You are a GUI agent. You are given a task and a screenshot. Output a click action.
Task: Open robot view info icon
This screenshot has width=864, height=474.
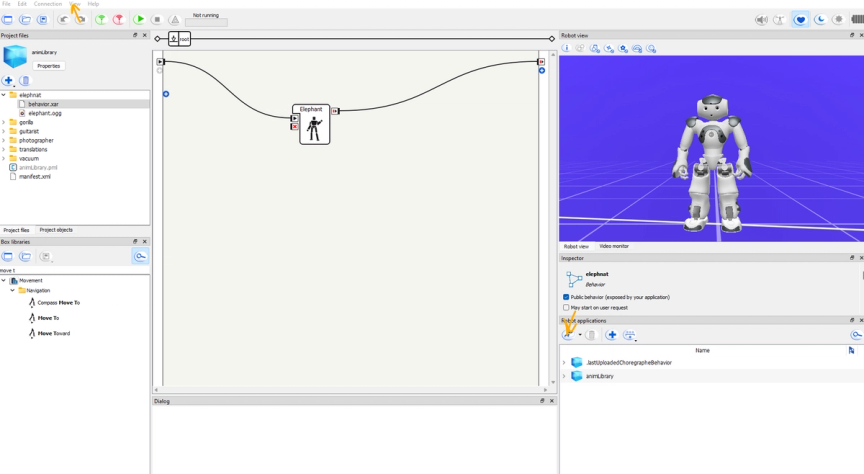tap(566, 49)
